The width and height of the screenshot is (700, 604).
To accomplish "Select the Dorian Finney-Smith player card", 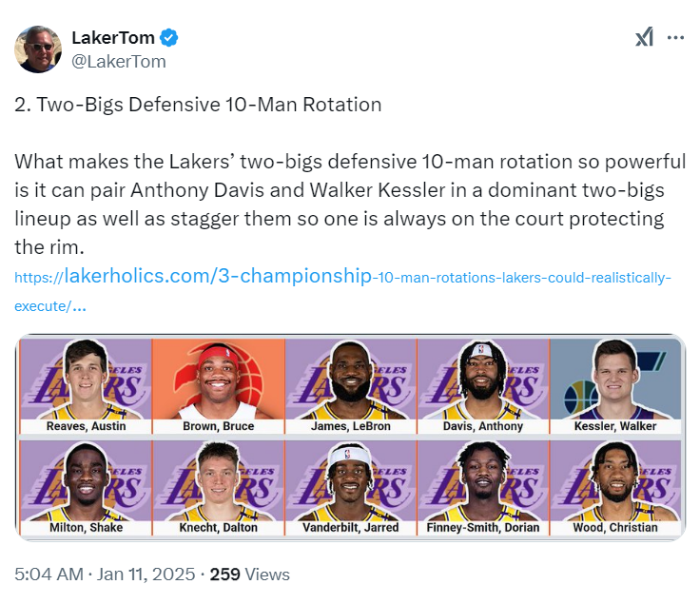I will pos(482,487).
